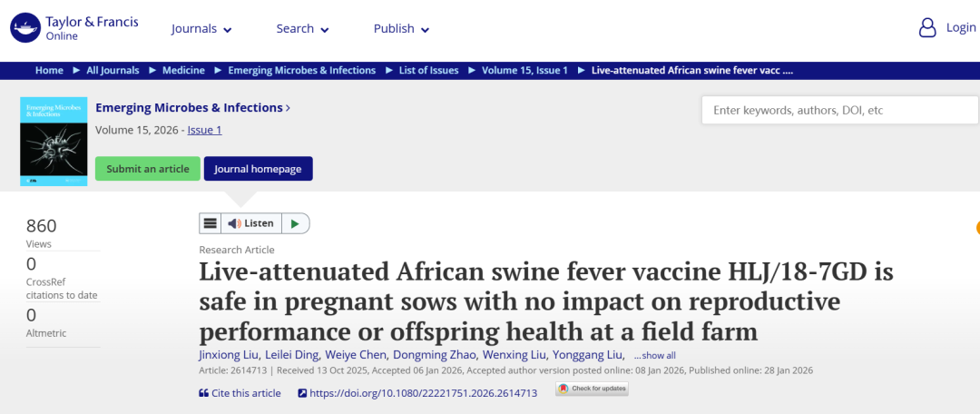The width and height of the screenshot is (980, 414).
Task: Click the Cite this article quote icon
Action: pos(204,393)
